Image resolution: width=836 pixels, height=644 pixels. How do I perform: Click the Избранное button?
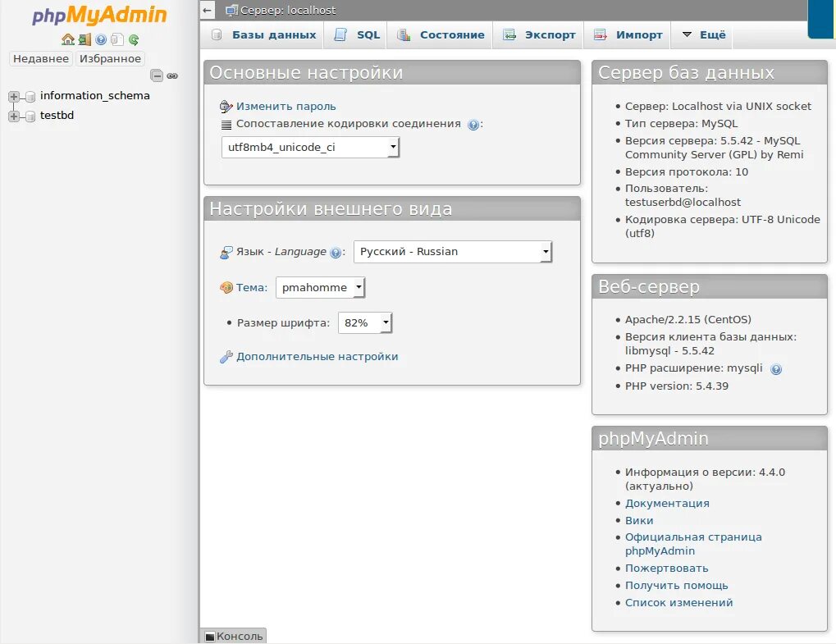[111, 58]
